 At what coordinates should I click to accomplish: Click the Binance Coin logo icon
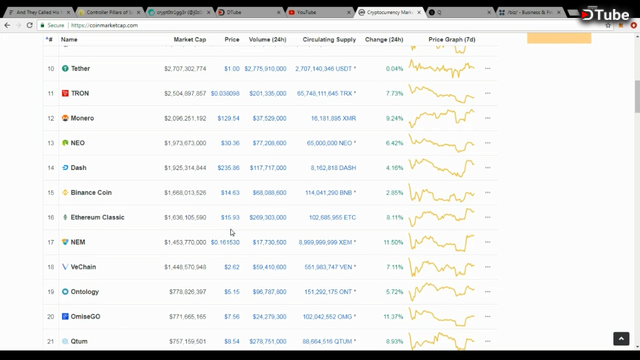tap(65, 193)
